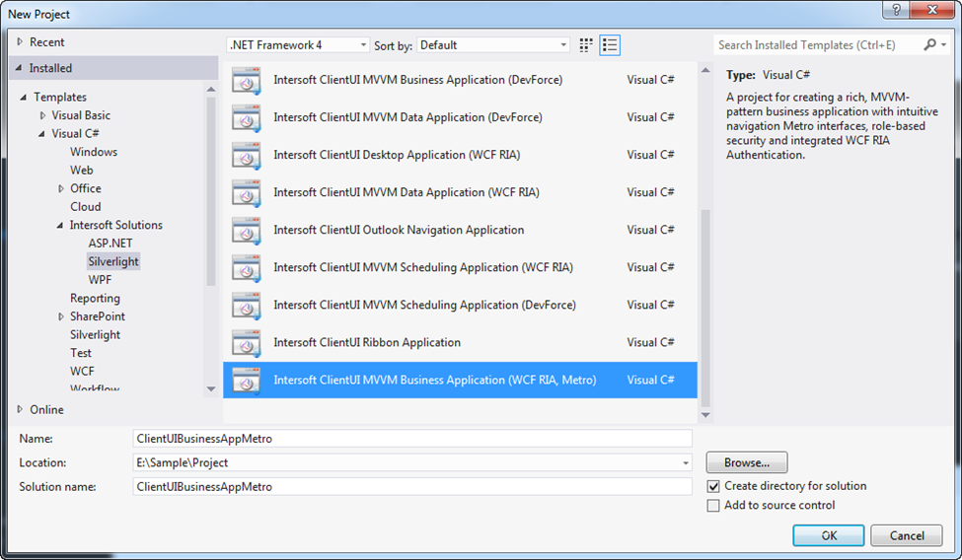The height and width of the screenshot is (560, 962).
Task: Select the Windows template category
Action: pos(94,152)
